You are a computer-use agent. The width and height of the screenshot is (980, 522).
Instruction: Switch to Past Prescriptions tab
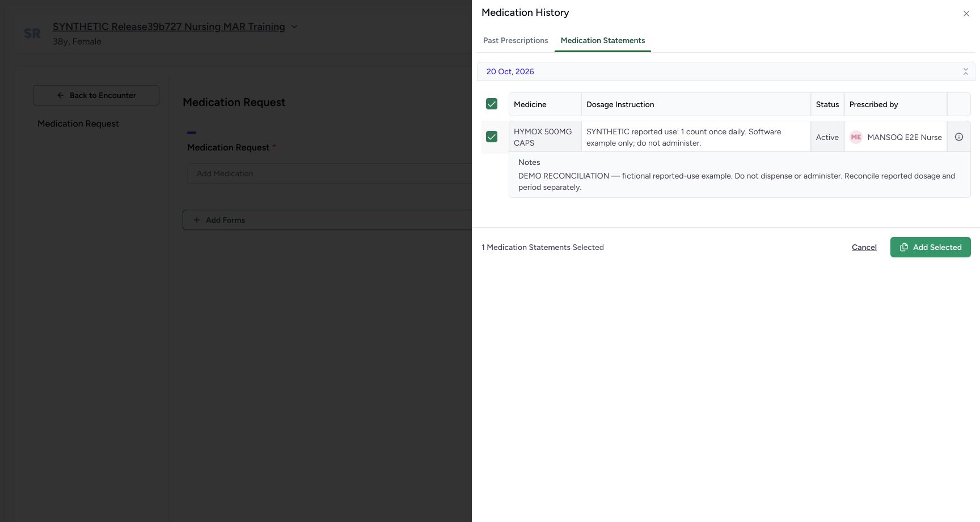516,40
